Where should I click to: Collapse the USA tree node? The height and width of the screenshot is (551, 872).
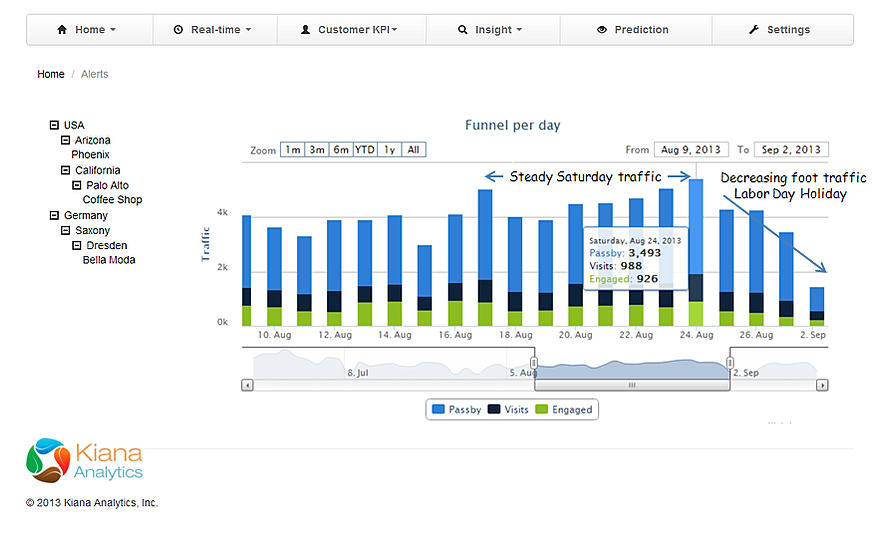(54, 125)
